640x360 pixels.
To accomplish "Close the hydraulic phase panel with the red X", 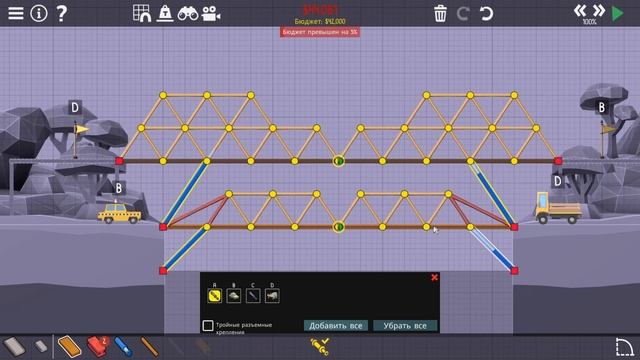I will pyautogui.click(x=434, y=278).
